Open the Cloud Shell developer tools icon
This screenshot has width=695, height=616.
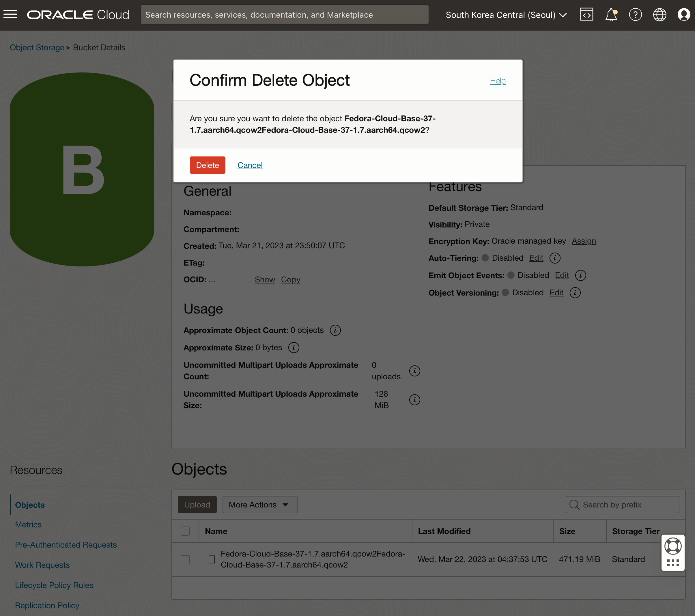(586, 15)
